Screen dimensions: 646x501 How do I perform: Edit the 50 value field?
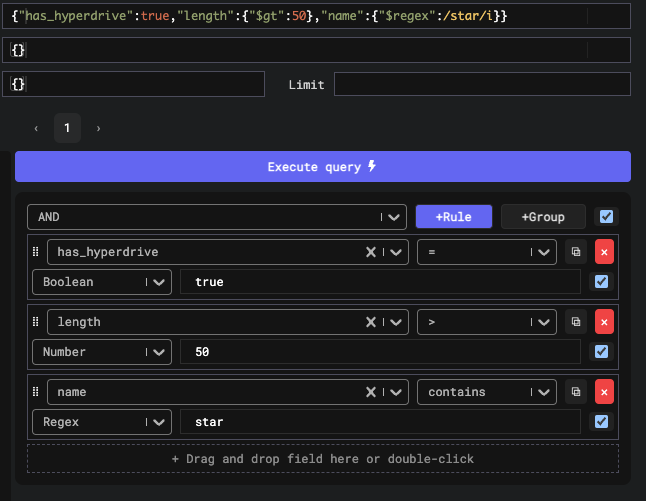pos(380,352)
